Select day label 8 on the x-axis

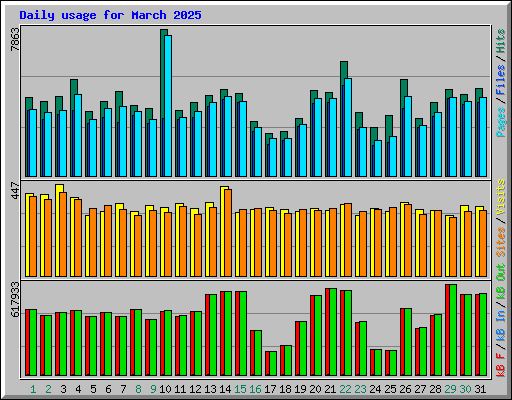coord(138,389)
